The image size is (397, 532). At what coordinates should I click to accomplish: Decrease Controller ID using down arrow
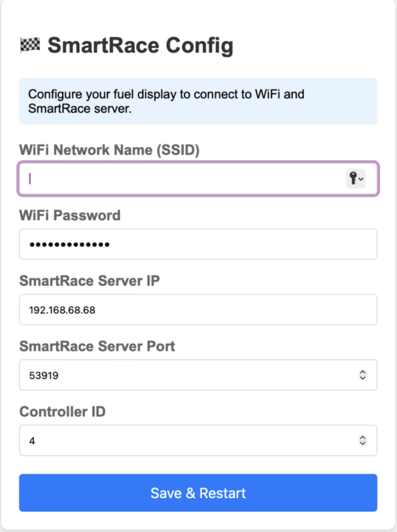tap(363, 443)
